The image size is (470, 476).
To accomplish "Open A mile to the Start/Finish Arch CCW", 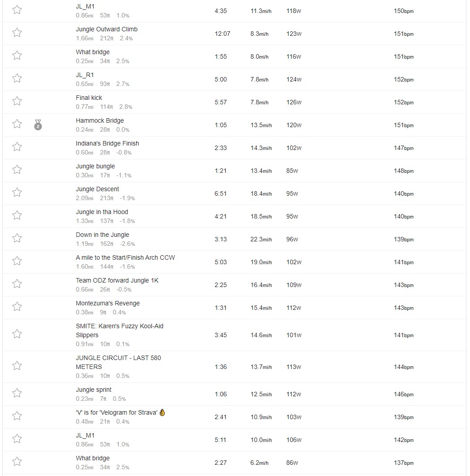I will point(125,258).
